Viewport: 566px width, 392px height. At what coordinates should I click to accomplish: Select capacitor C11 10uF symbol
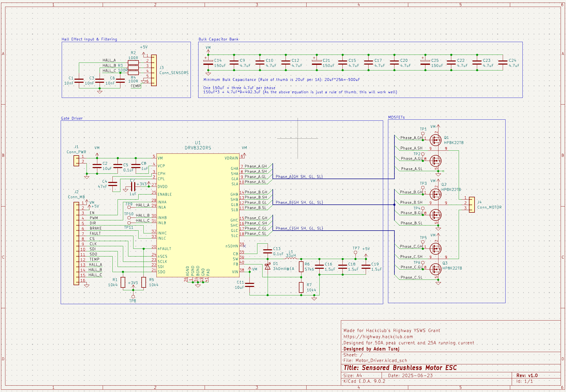(250, 285)
